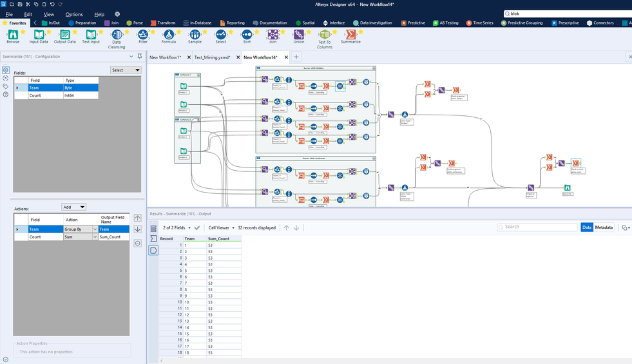Image resolution: width=632 pixels, height=364 pixels.
Task: Open the Options menu
Action: [74, 14]
